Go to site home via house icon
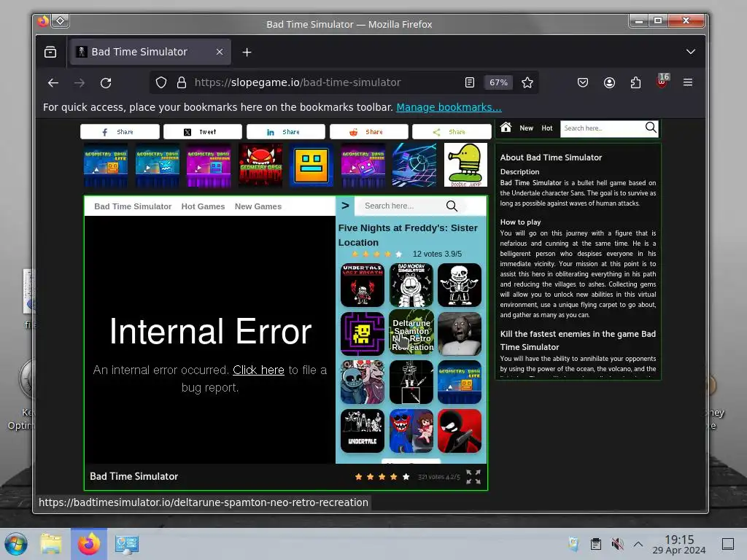Screen dimensions: 747x560 (506, 127)
